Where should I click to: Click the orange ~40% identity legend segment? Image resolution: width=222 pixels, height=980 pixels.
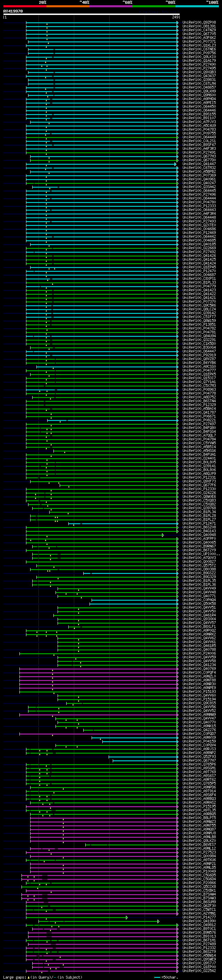(68, 6)
